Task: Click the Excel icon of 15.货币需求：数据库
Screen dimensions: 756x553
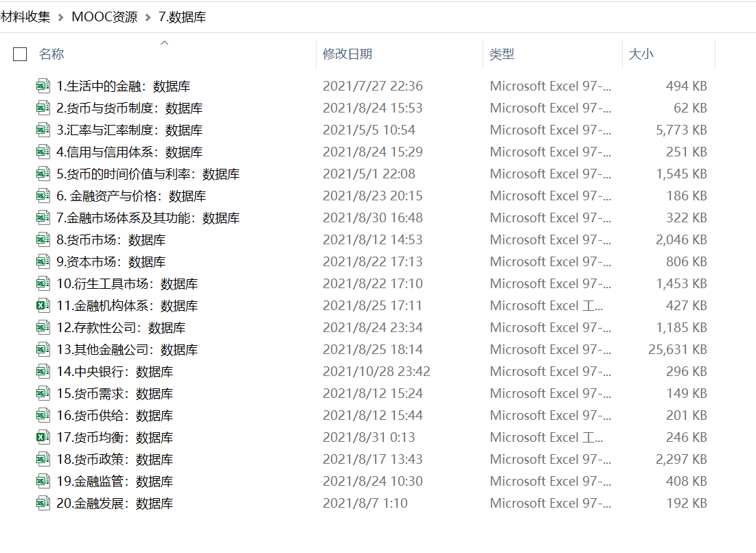Action: tap(43, 394)
